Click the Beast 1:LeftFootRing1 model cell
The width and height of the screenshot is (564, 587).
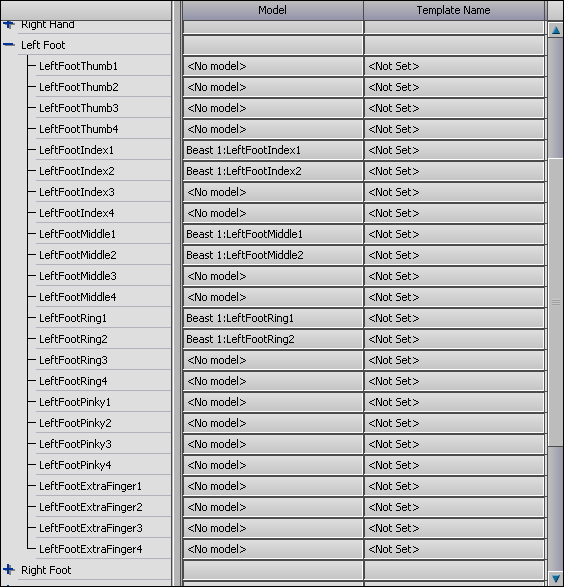pyautogui.click(x=273, y=318)
